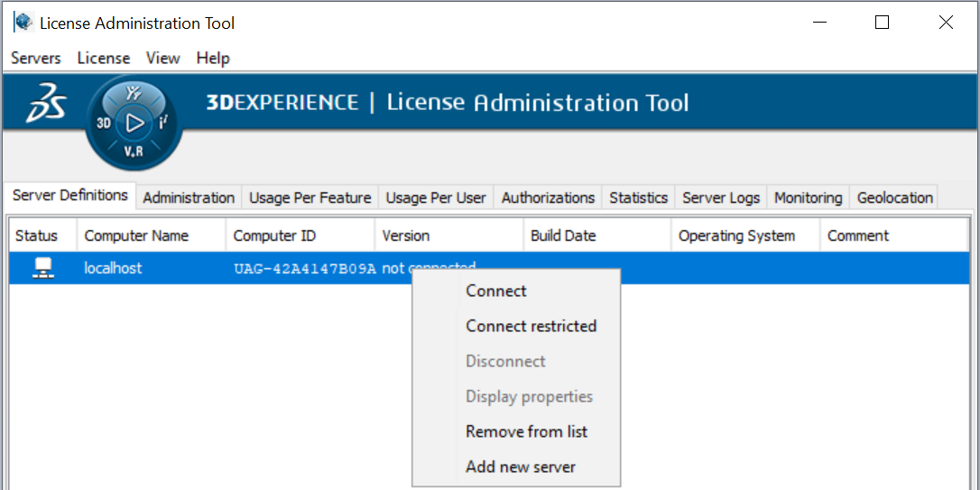Open the View menu
Screen dimensions: 980x490
163,58
